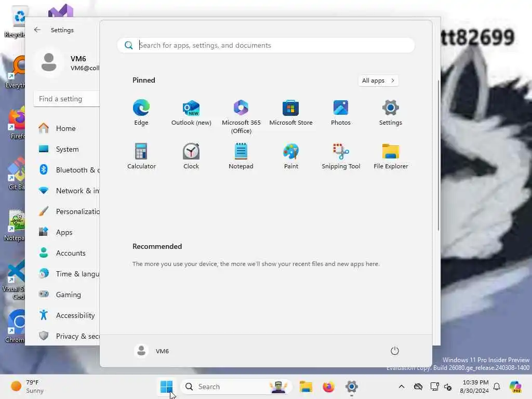Open File Explorer from taskbar

305,387
